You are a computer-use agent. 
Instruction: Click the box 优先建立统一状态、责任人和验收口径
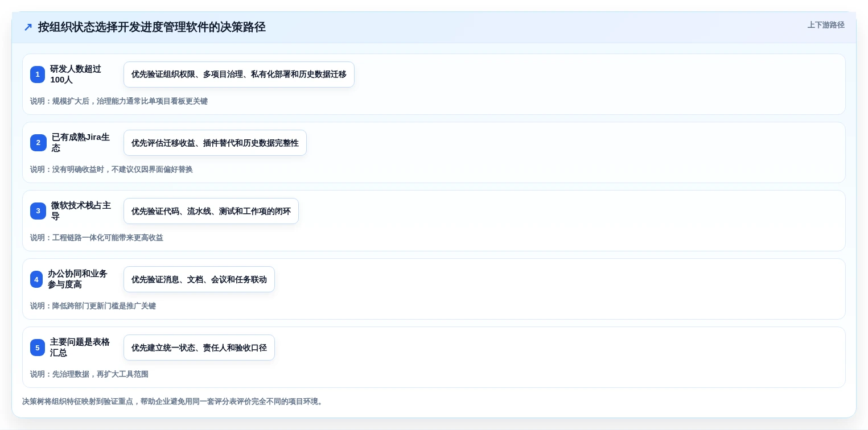199,348
